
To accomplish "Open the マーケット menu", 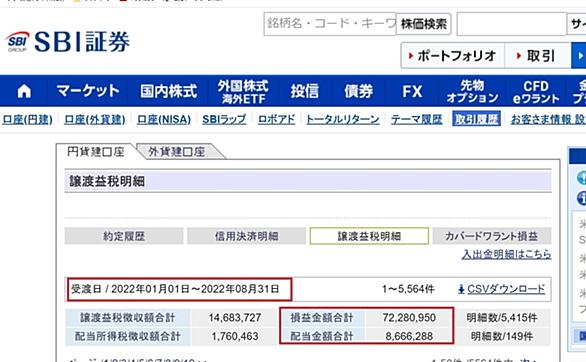I will click(x=88, y=91).
